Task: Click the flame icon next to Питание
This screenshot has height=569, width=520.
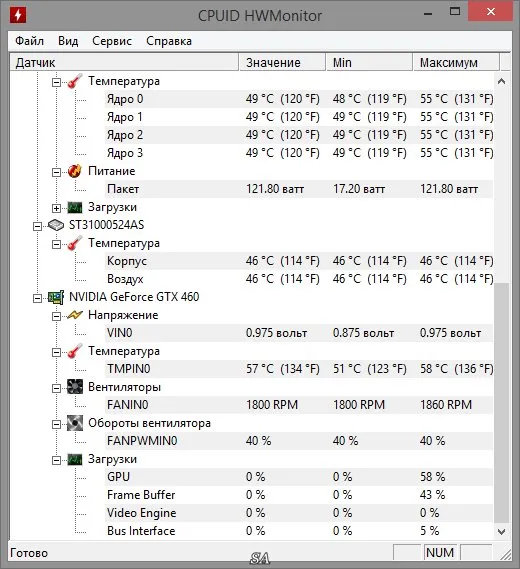Action: [x=75, y=171]
